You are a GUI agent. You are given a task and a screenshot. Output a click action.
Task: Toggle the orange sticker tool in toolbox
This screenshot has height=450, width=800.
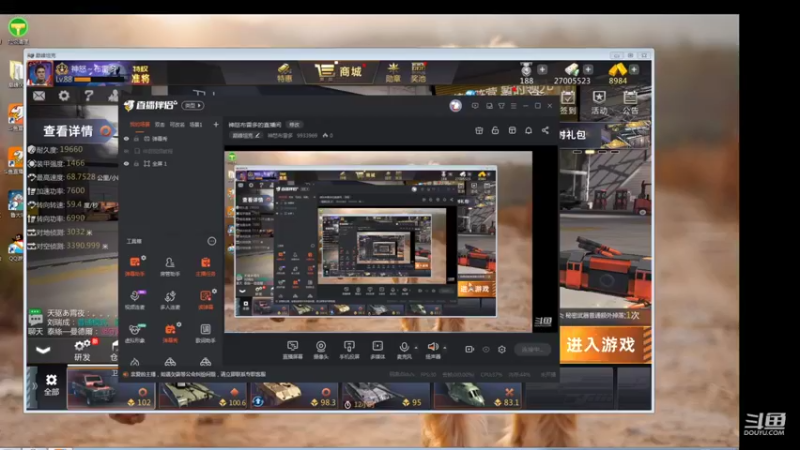(205, 299)
